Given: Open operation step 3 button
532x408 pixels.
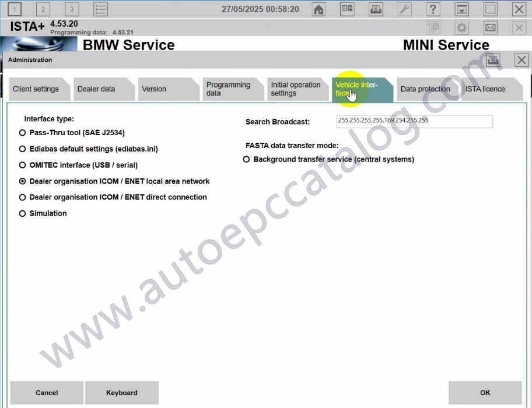Looking at the screenshot, I should pyautogui.click(x=71, y=9).
